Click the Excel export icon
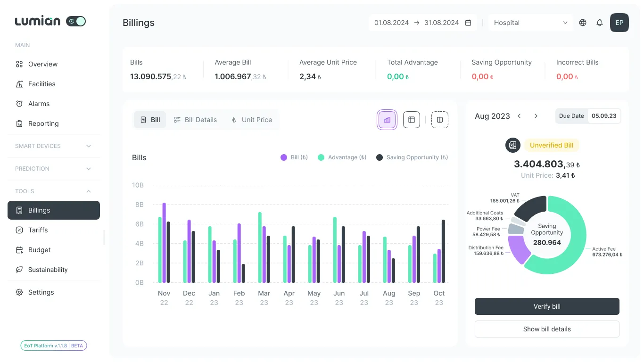Viewport: 644px width, 362px height. tap(513, 145)
